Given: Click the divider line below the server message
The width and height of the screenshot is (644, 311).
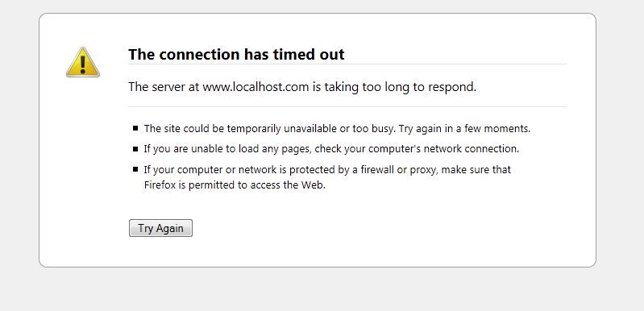Looking at the screenshot, I should (x=347, y=106).
